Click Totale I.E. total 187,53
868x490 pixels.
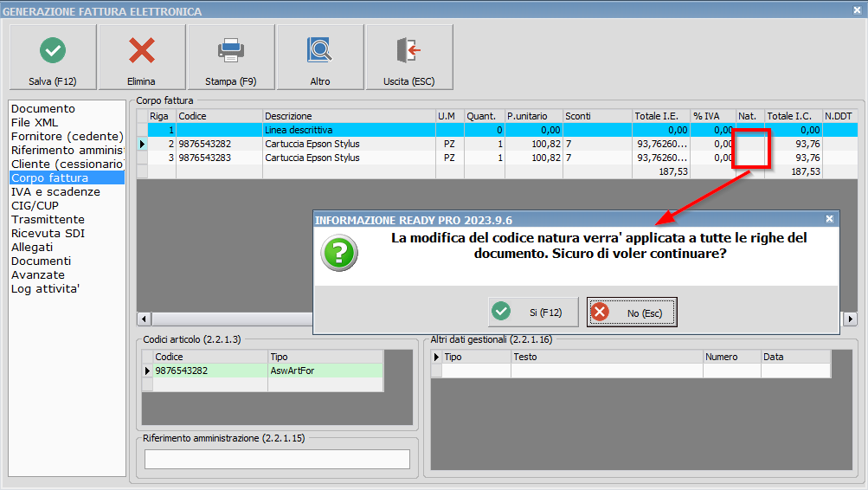click(x=661, y=171)
